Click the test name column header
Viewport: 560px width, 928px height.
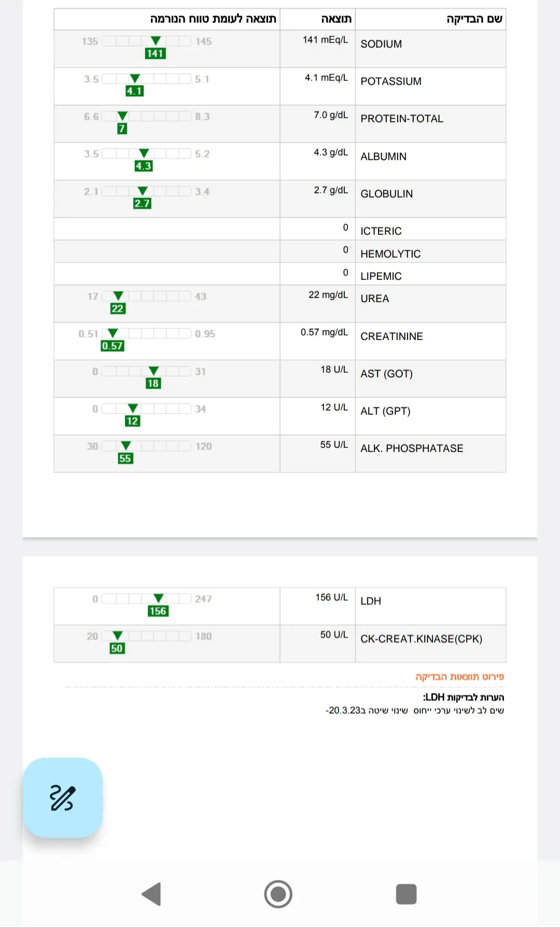pos(474,19)
